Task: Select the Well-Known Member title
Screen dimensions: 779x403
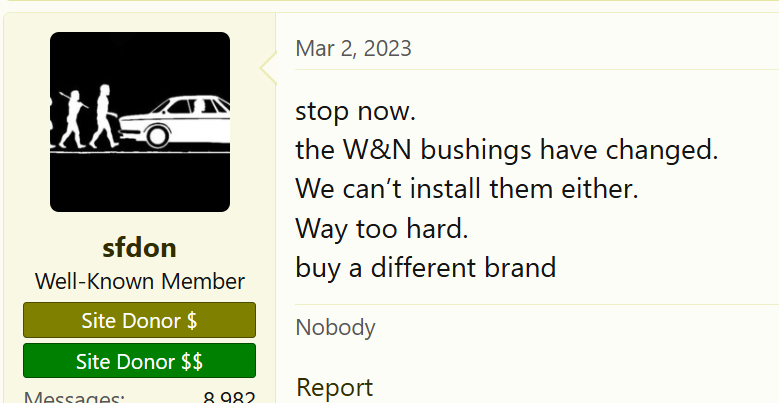Action: point(140,281)
